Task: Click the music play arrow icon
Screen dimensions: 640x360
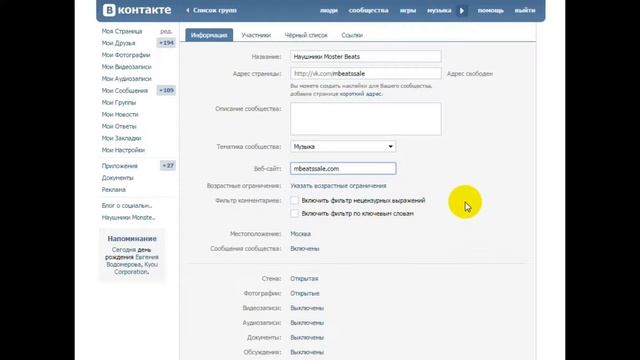Action: click(x=462, y=11)
